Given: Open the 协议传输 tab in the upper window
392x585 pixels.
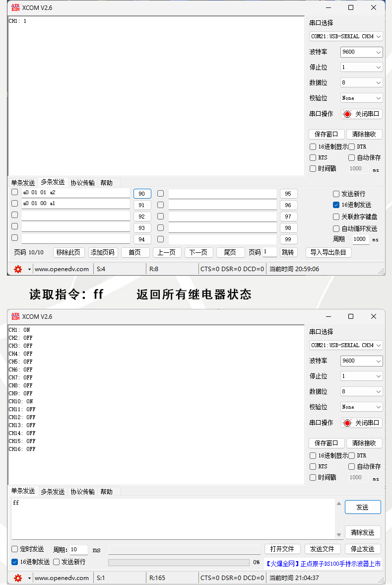Looking at the screenshot, I should point(82,183).
